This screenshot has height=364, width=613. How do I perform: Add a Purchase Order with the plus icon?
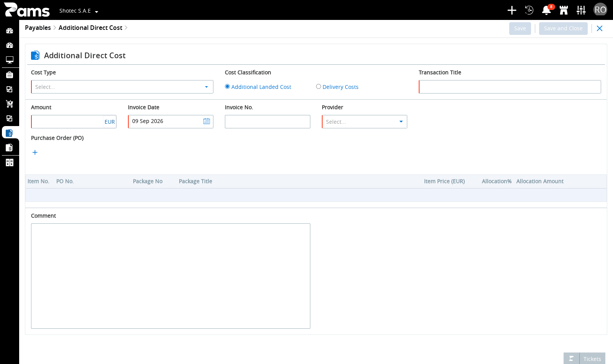point(35,152)
